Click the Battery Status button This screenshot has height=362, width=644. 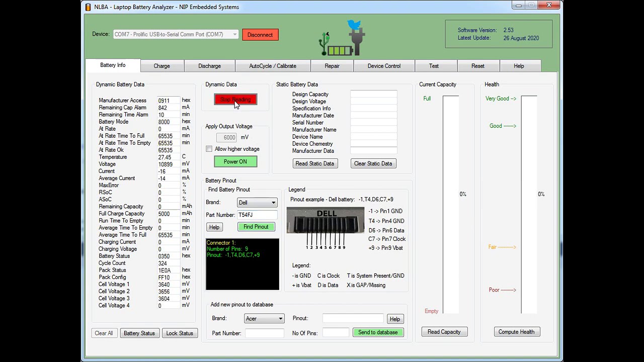139,333
